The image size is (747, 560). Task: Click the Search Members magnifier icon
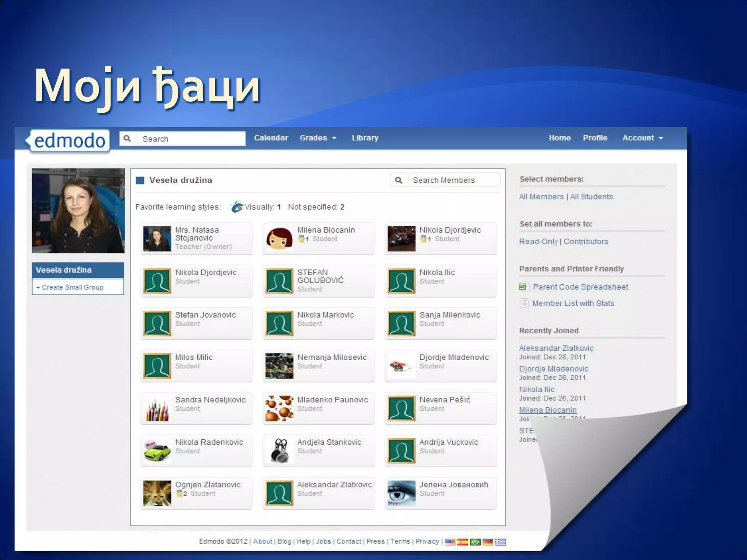(399, 180)
